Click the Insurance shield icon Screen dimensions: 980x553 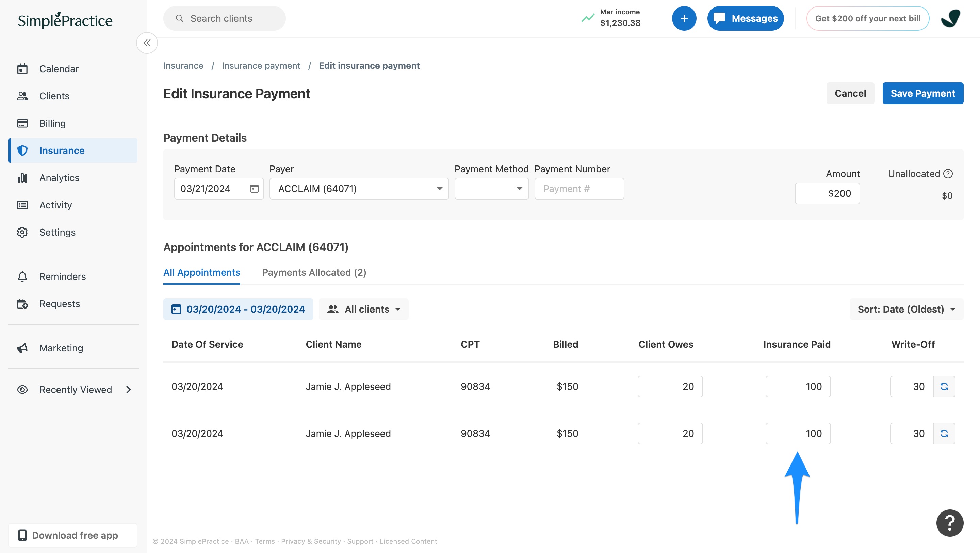[22, 150]
